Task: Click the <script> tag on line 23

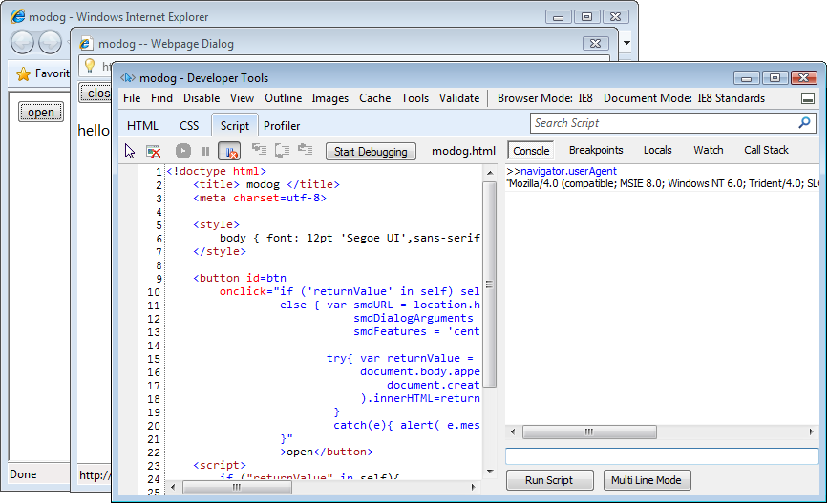Action: (220, 466)
